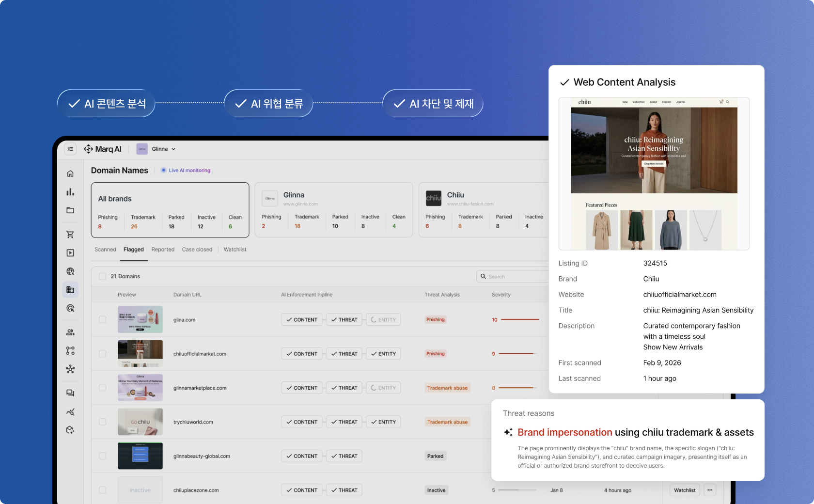Image resolution: width=814 pixels, height=504 pixels.
Task: Click the magnifier icon in Search field
Action: pos(483,276)
